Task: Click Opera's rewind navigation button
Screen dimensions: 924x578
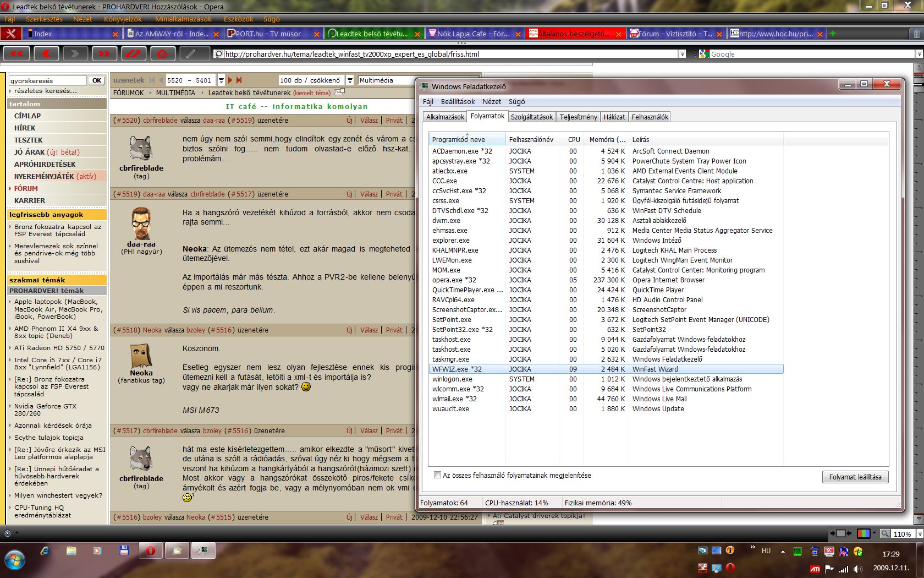Action: coord(16,53)
